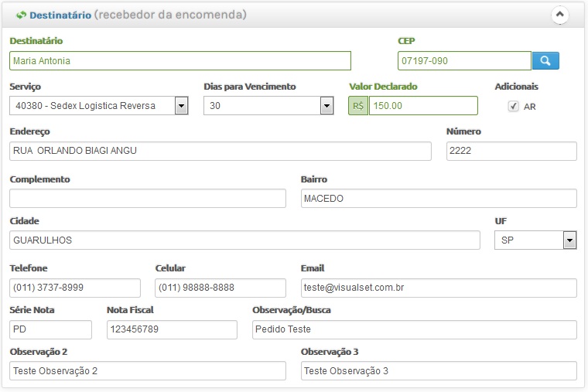The width and height of the screenshot is (588, 392).
Task: Click the Celular phone field
Action: (x=220, y=288)
